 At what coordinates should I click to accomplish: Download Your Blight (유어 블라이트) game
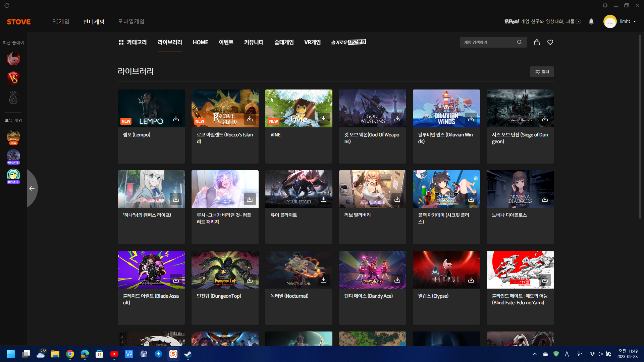click(x=323, y=199)
